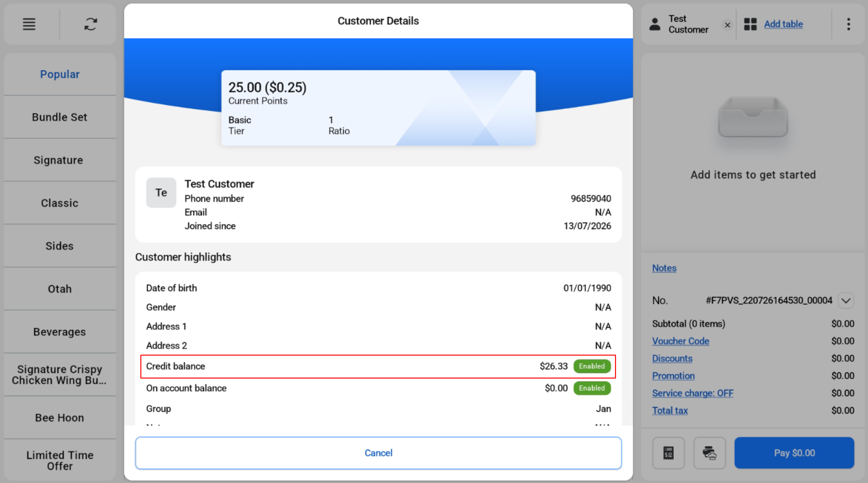Click the Promotion link
The height and width of the screenshot is (483, 868).
coord(673,376)
